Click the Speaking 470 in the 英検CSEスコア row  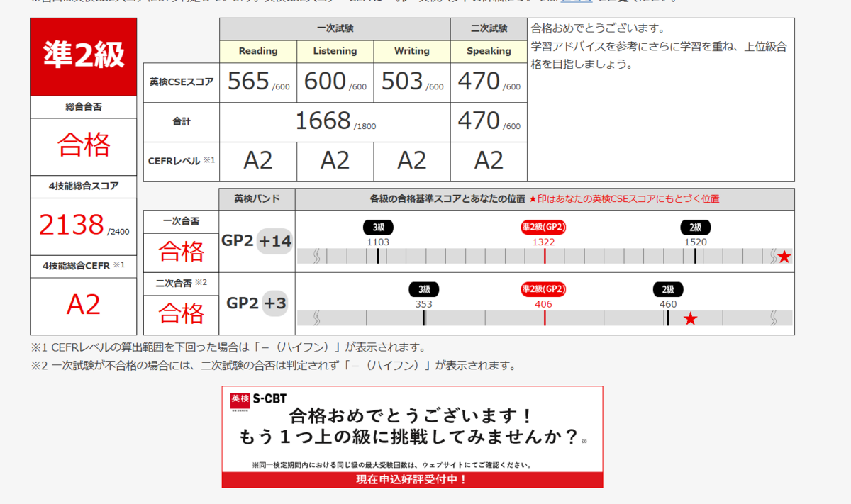[479, 82]
